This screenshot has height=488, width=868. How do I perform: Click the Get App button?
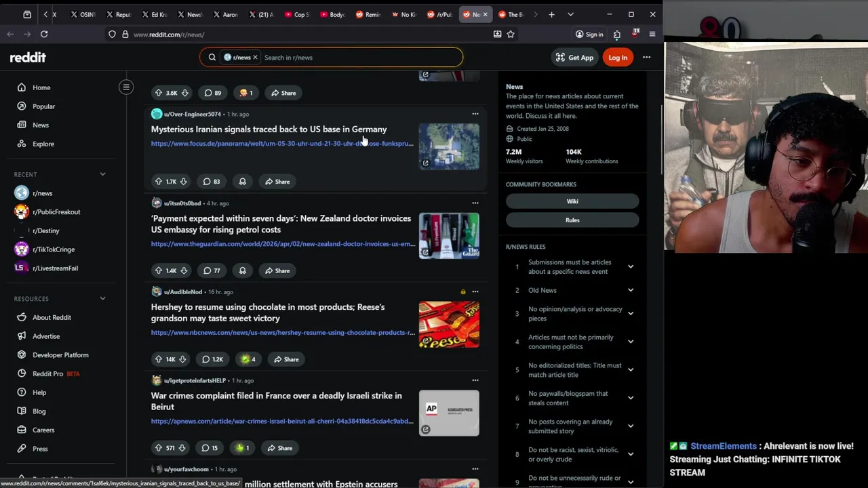574,58
